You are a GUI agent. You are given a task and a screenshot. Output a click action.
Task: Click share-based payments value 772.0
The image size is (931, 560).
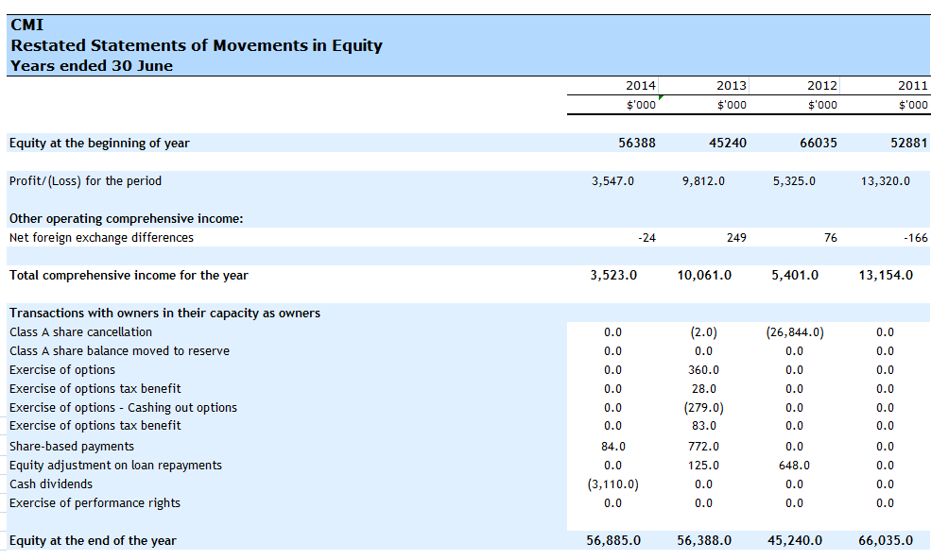(703, 446)
